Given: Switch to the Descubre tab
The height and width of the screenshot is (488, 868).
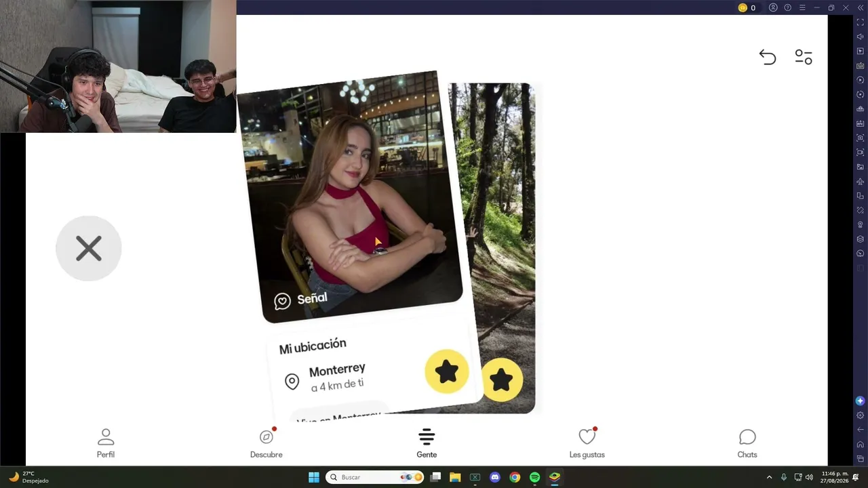Looking at the screenshot, I should click(x=267, y=443).
